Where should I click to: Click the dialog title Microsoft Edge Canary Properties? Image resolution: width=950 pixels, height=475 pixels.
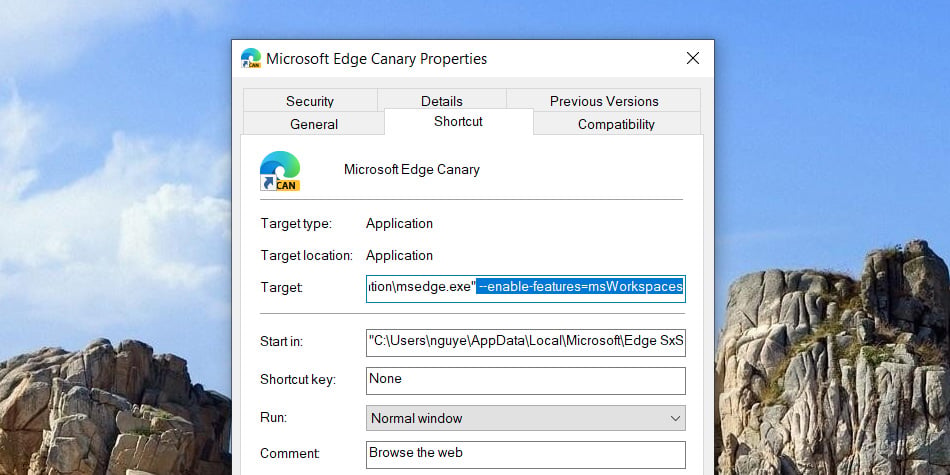click(376, 59)
